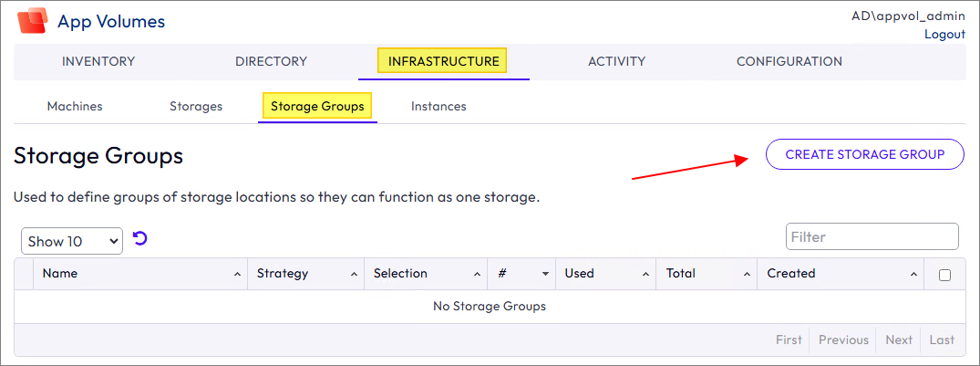Screen dimensions: 980x366
Task: Toggle the select-all checkbox in table header
Action: pyautogui.click(x=944, y=275)
